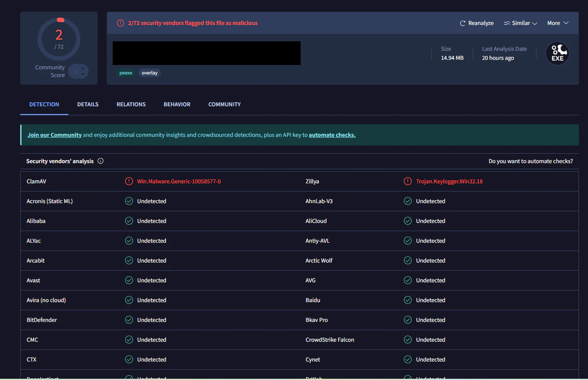Click the green check icon in the Avast row
This screenshot has height=380, width=588.
coord(129,280)
